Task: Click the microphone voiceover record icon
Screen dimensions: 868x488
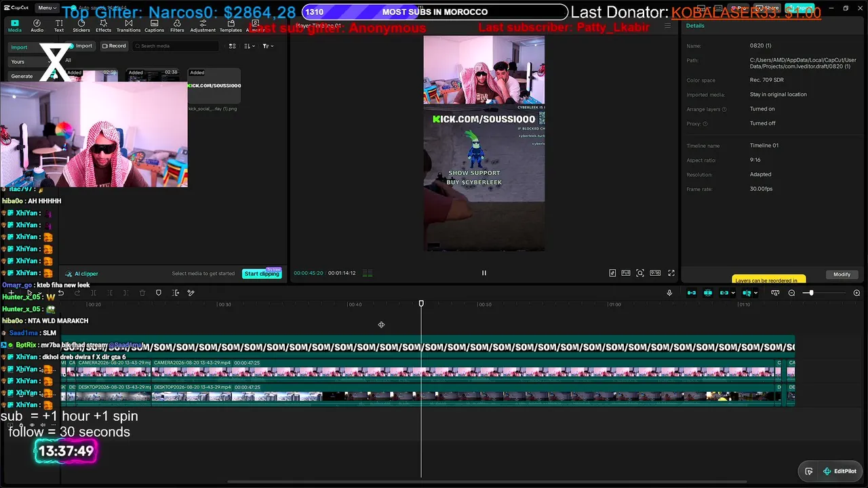Action: pyautogui.click(x=669, y=293)
